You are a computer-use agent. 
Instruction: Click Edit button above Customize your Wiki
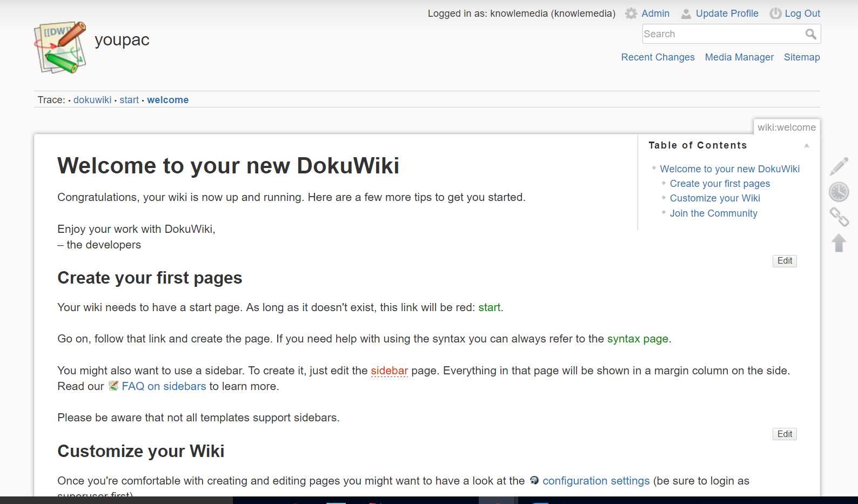785,434
